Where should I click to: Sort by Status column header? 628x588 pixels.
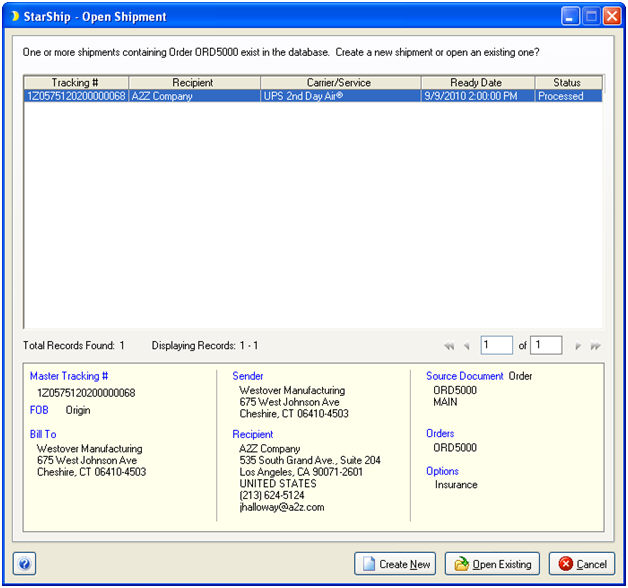[x=568, y=83]
